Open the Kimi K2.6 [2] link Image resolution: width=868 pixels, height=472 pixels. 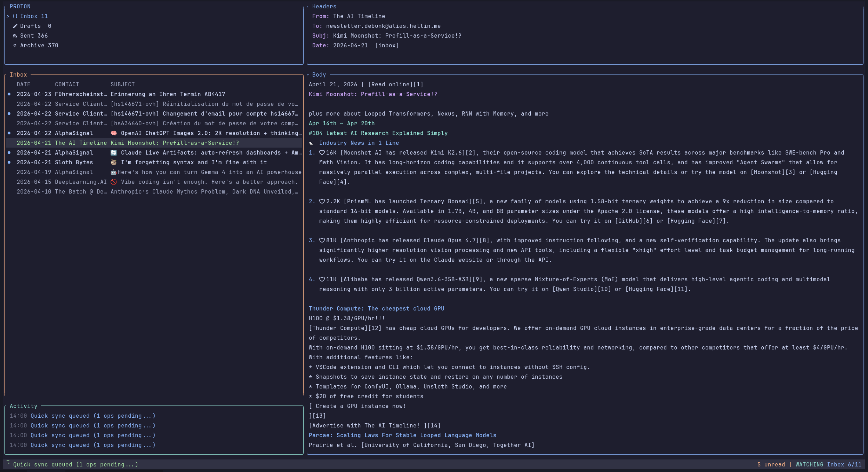408,153
